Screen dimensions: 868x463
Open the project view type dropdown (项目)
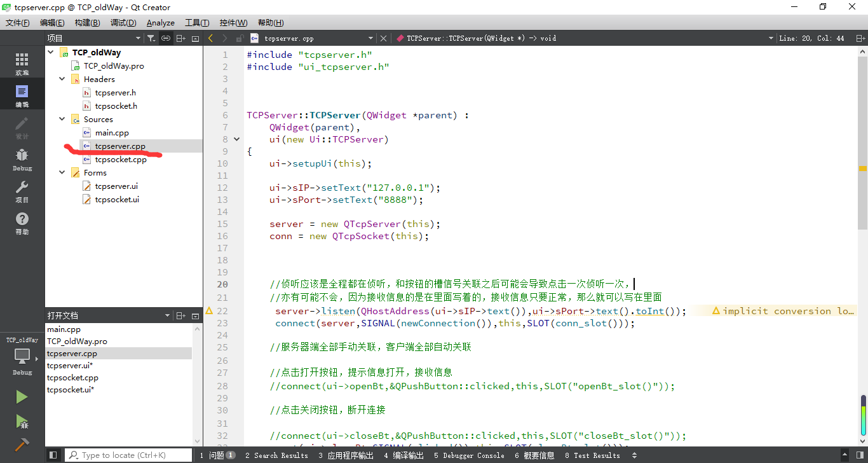point(94,38)
